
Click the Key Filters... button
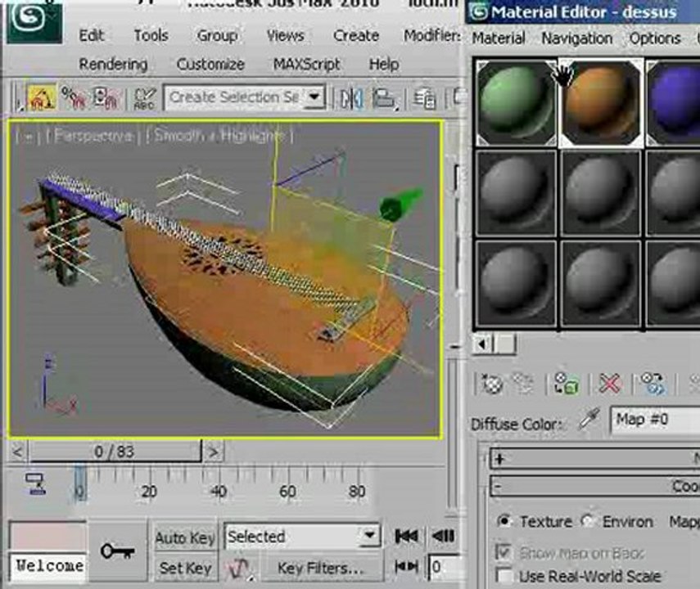tap(321, 568)
